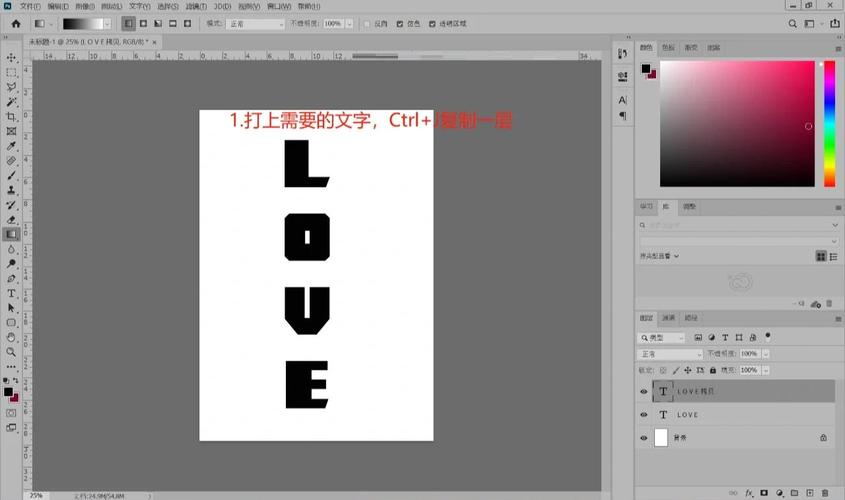Open the search icon in options bar
The width and height of the screenshot is (845, 500).
(792, 24)
